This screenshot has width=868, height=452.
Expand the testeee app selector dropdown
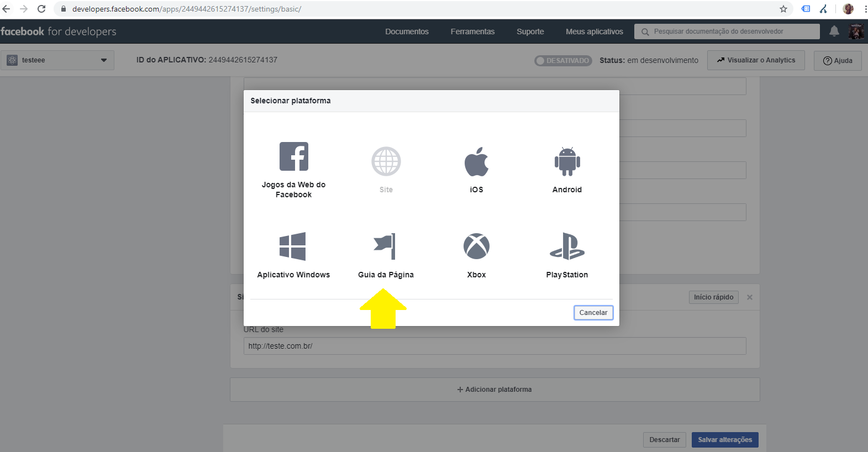pos(104,60)
